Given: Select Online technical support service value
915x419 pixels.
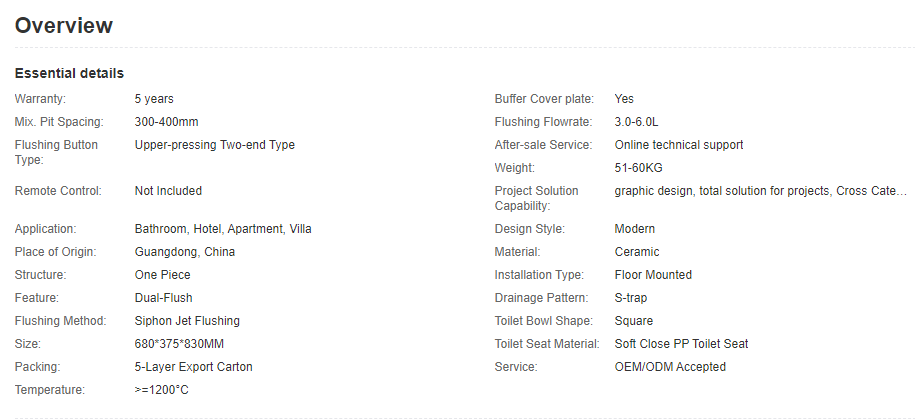Looking at the screenshot, I should click(x=679, y=145).
